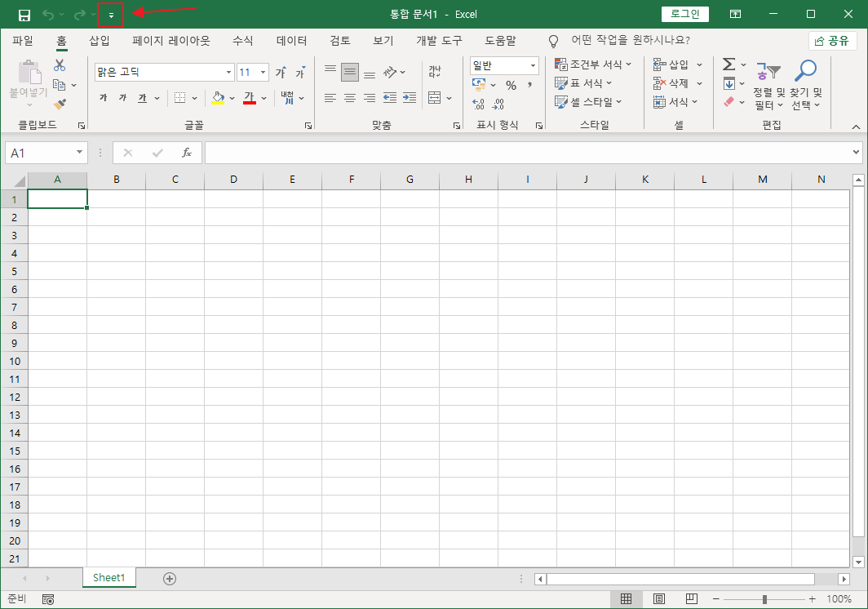The height and width of the screenshot is (609, 868).
Task: Click Decrease Font Size icon
Action: point(300,72)
